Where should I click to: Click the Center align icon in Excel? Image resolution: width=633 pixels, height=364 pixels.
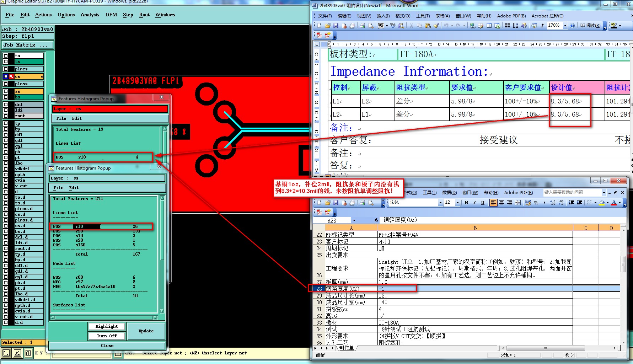pos(501,203)
